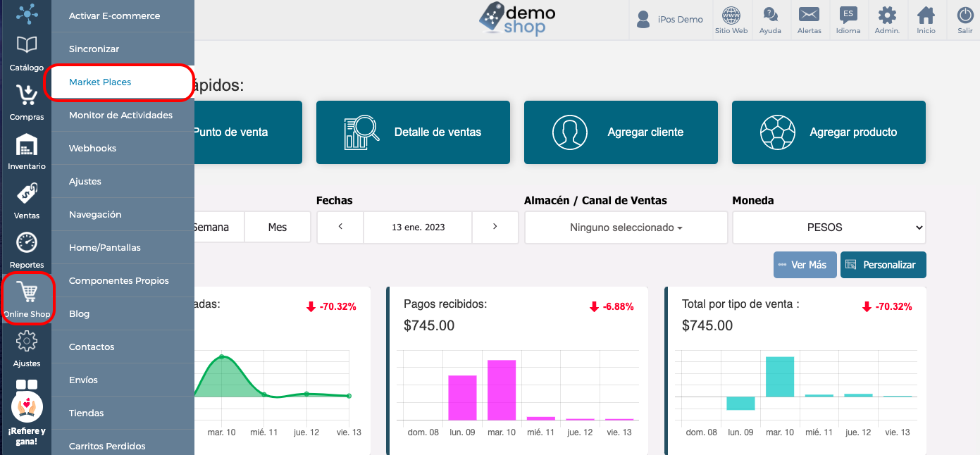
Task: Expand the Ninguno seleccionado warehouse dropdown
Action: point(626,227)
